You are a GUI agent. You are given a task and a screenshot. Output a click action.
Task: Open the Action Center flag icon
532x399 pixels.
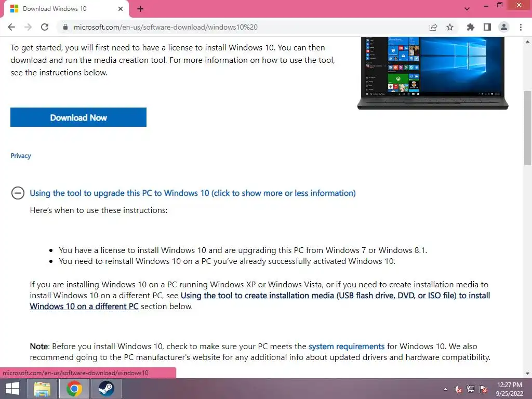483,389
